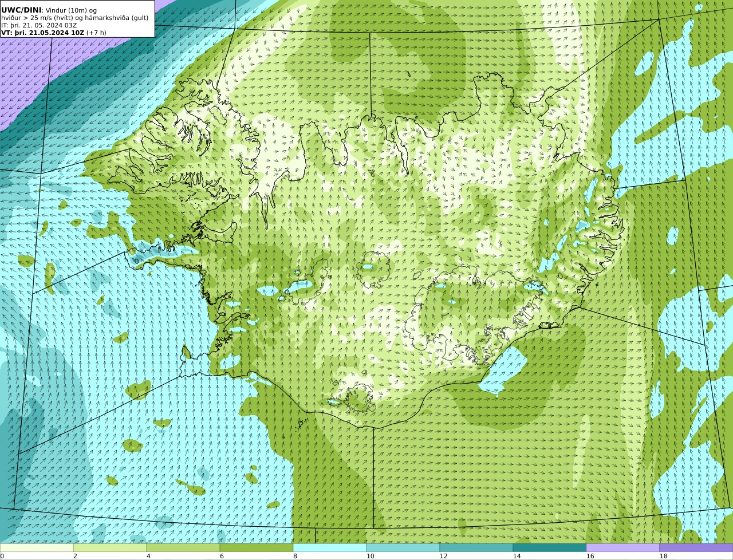
Task: Click the legend scale value '4'
Action: pyautogui.click(x=148, y=556)
